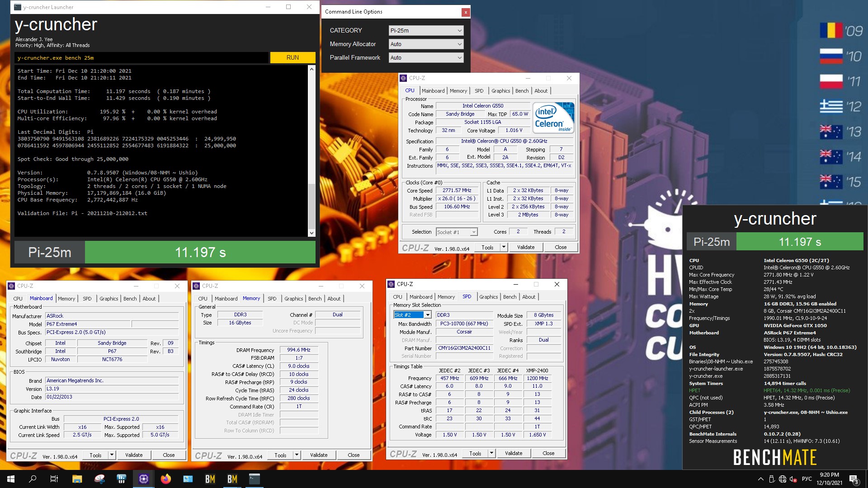Open Graphics tab in the Memory CPU-Z window
Screen dimensions: 868x488
[294, 299]
